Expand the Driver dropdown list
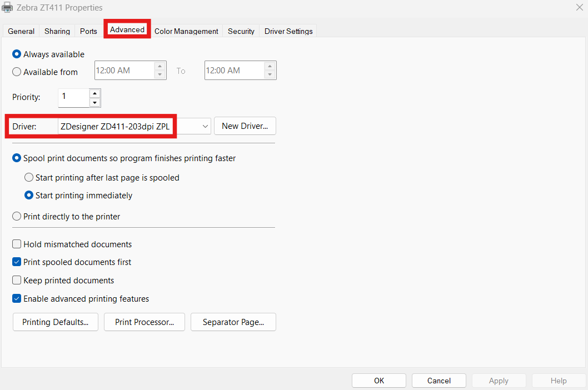Screen dimensions: 588x390 point(205,127)
